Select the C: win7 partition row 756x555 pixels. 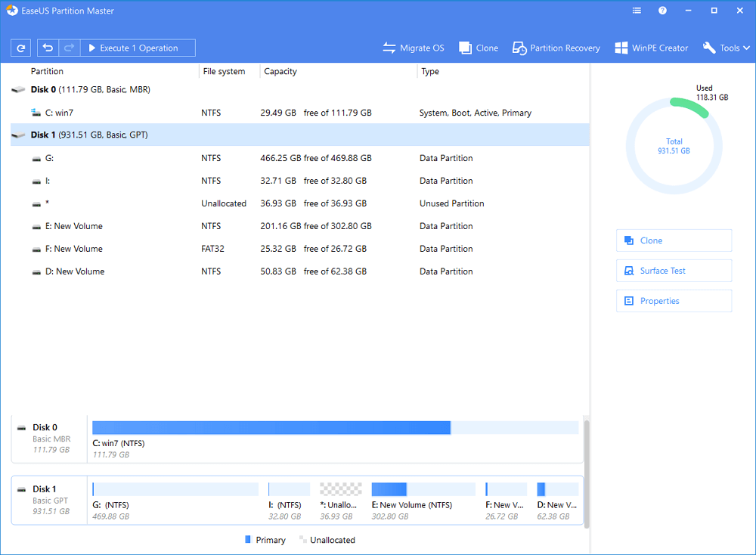click(x=299, y=113)
